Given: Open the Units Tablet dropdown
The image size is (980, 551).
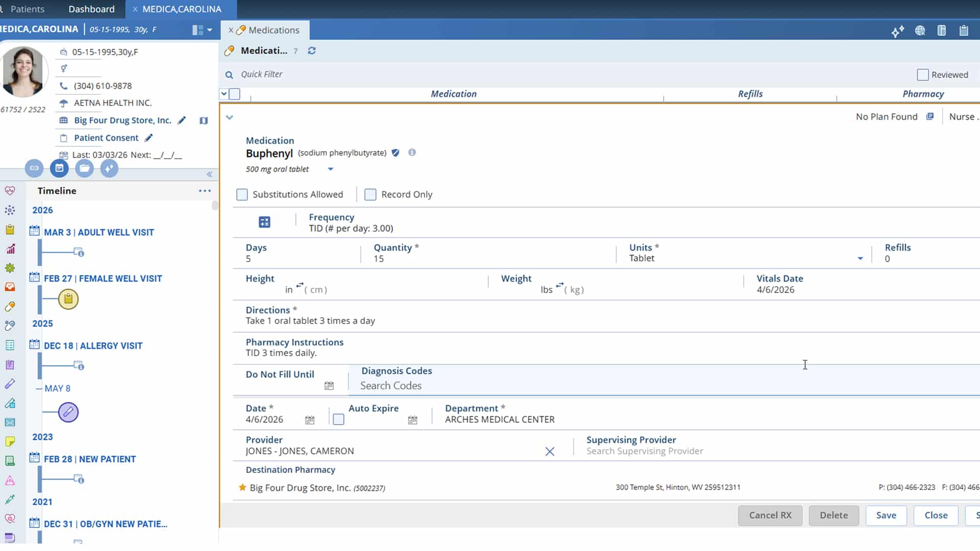Looking at the screenshot, I should (x=860, y=259).
